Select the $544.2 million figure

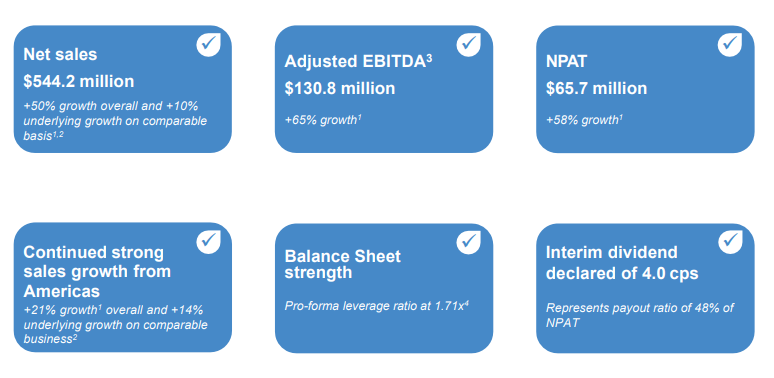coord(78,81)
